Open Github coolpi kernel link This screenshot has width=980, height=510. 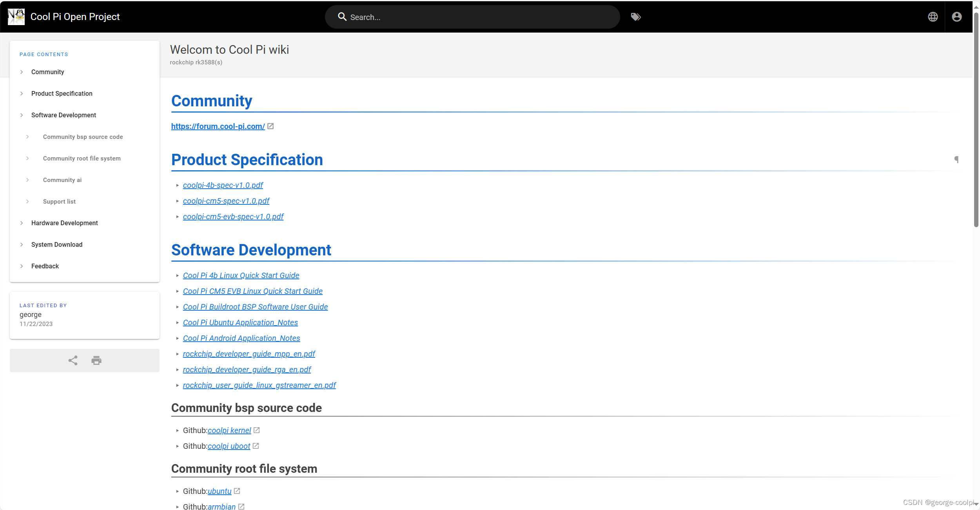pos(229,431)
